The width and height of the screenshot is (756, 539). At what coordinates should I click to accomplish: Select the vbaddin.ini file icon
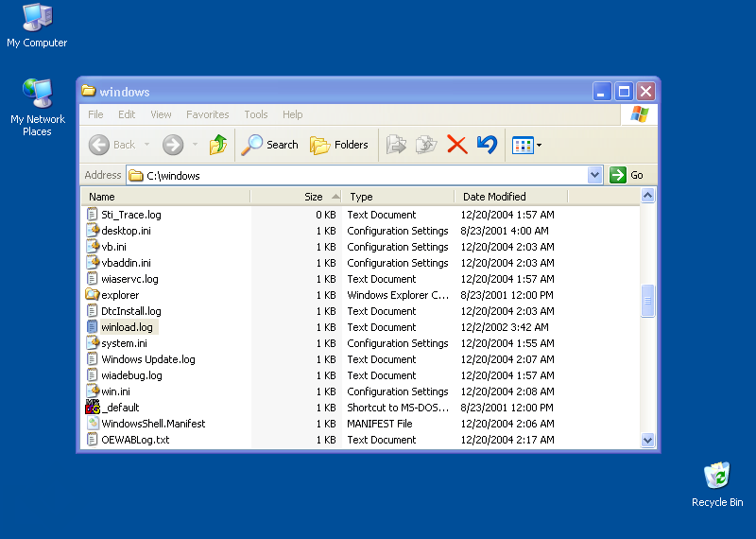coord(92,263)
